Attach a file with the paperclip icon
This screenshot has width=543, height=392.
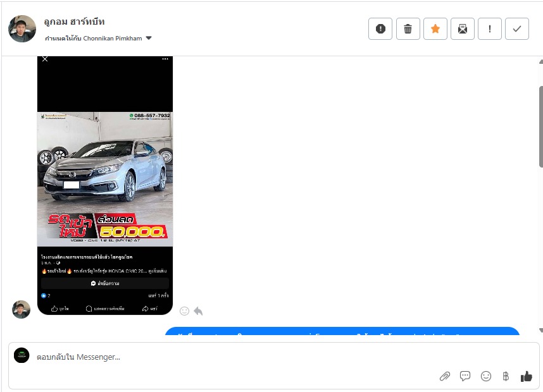(x=445, y=376)
